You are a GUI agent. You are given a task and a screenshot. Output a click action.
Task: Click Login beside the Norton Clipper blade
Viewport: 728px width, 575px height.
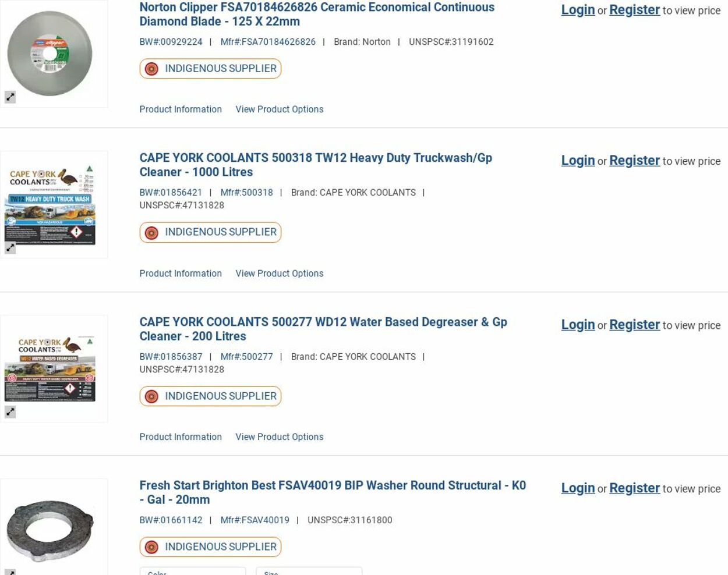coord(578,10)
